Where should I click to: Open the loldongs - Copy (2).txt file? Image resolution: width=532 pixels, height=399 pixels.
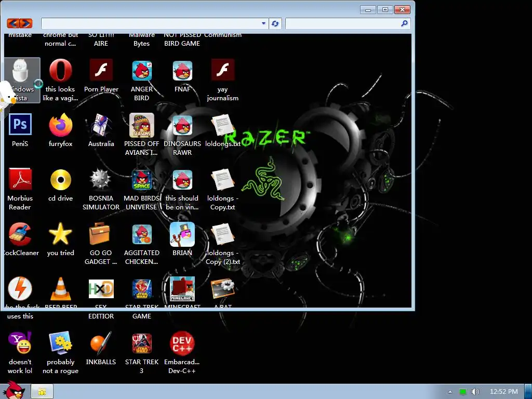(x=222, y=234)
